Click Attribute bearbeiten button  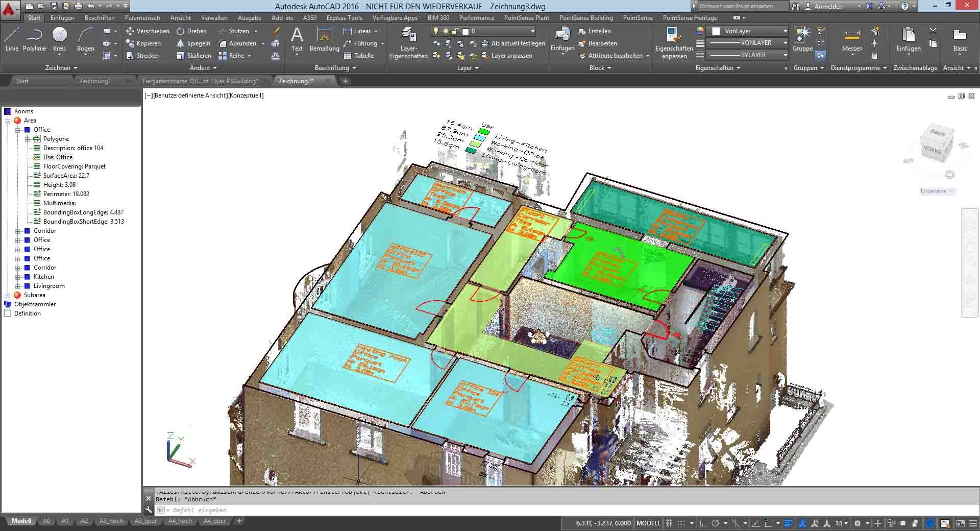[610, 56]
